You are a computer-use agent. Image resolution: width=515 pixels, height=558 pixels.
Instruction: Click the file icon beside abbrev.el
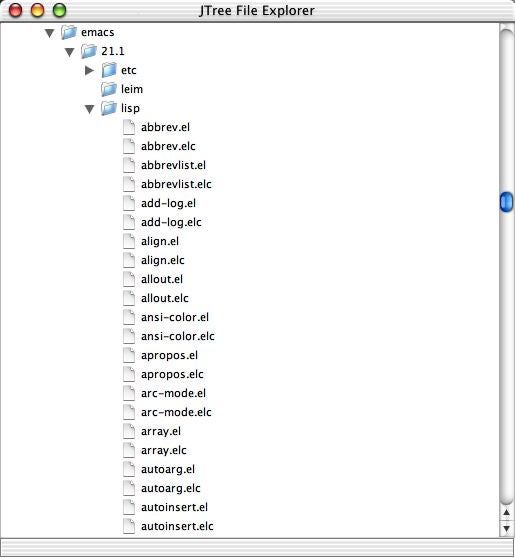coord(129,127)
